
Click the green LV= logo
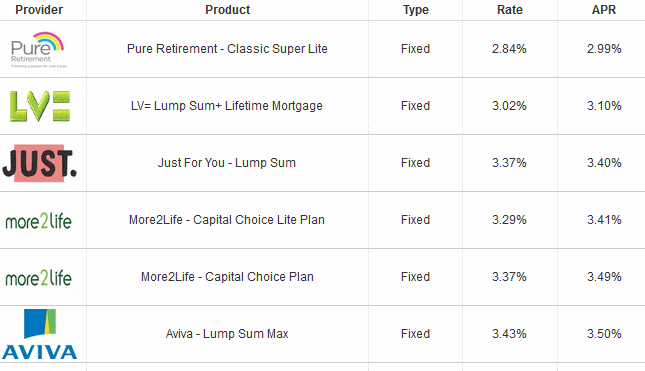tap(40, 107)
